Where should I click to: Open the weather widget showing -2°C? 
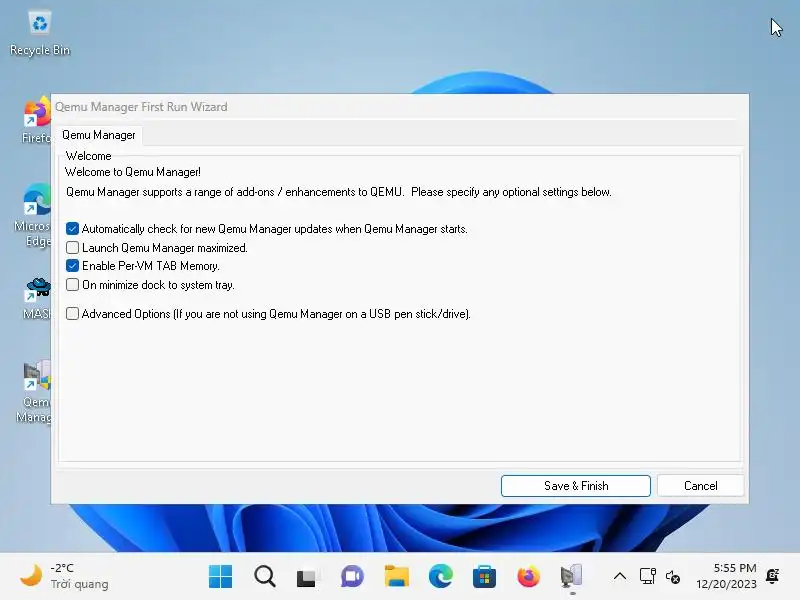[64, 576]
